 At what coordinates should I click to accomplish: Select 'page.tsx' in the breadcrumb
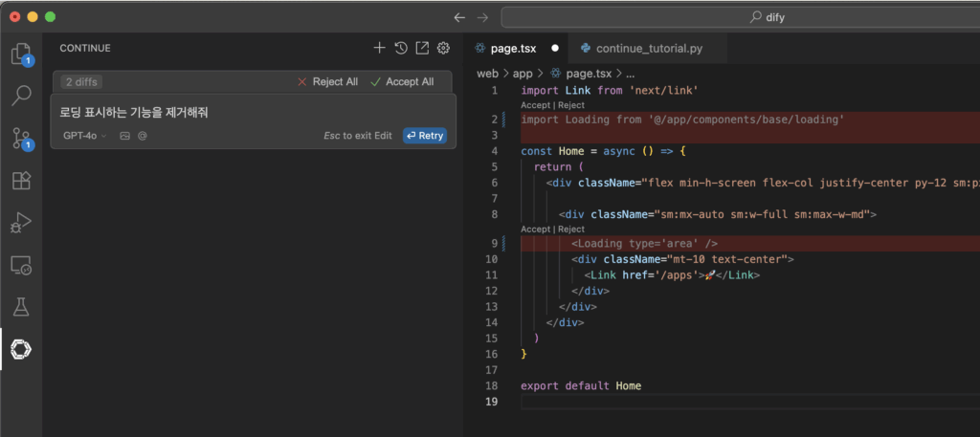point(590,74)
